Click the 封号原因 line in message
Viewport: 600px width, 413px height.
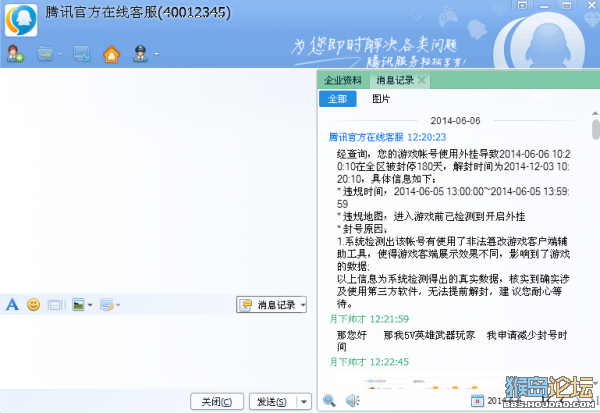point(362,229)
